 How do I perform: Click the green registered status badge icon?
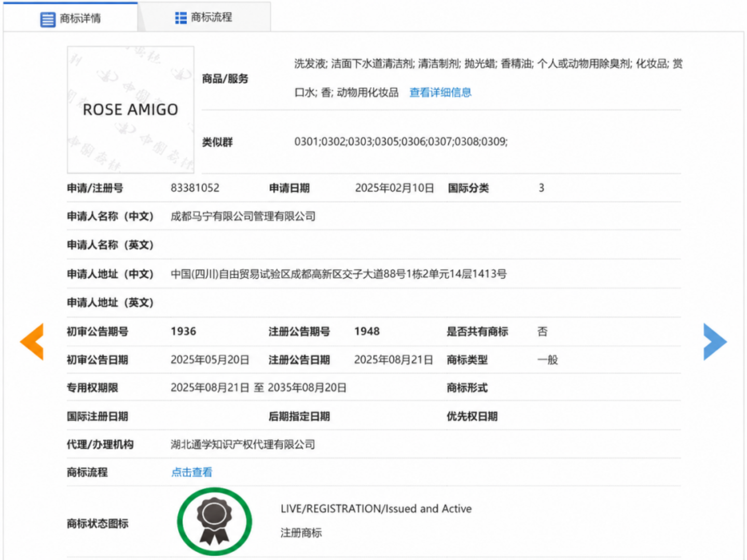214,522
